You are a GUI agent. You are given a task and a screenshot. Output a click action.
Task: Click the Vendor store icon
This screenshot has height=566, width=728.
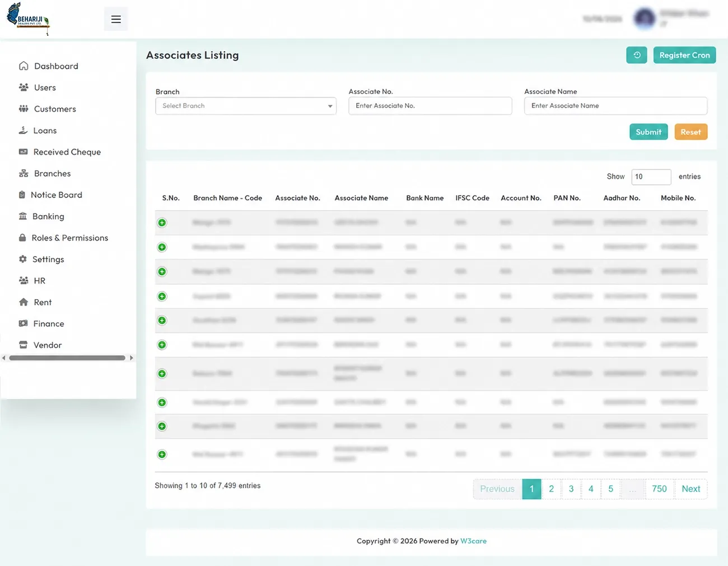(23, 345)
